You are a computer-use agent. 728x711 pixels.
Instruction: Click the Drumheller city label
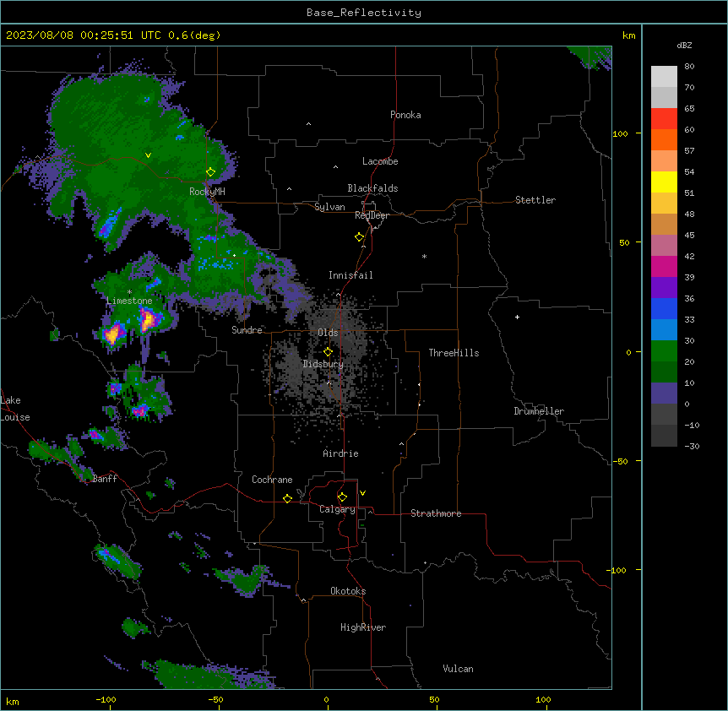[539, 411]
